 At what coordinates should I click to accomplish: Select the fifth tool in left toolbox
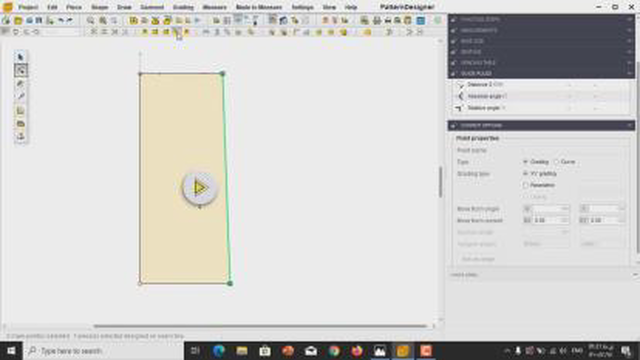tap(20, 111)
